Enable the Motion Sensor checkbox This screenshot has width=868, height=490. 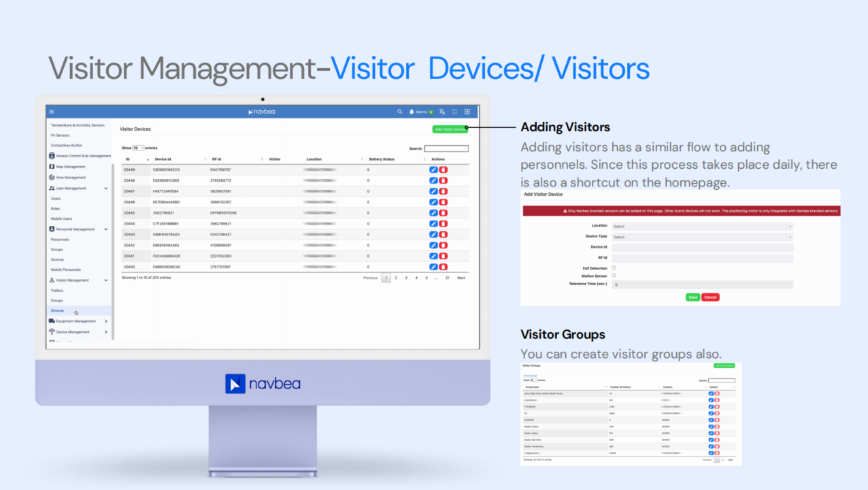(x=614, y=276)
